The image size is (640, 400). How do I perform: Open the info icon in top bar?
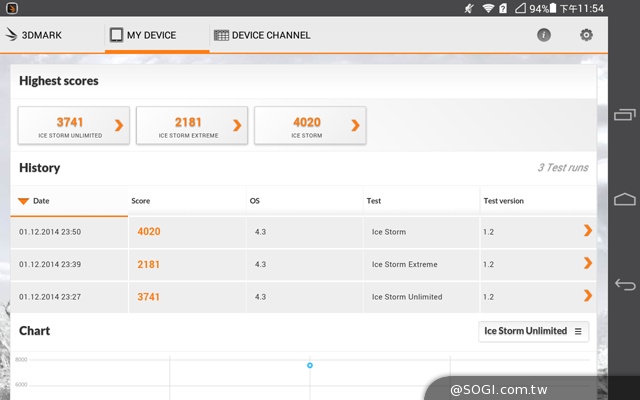tap(544, 35)
